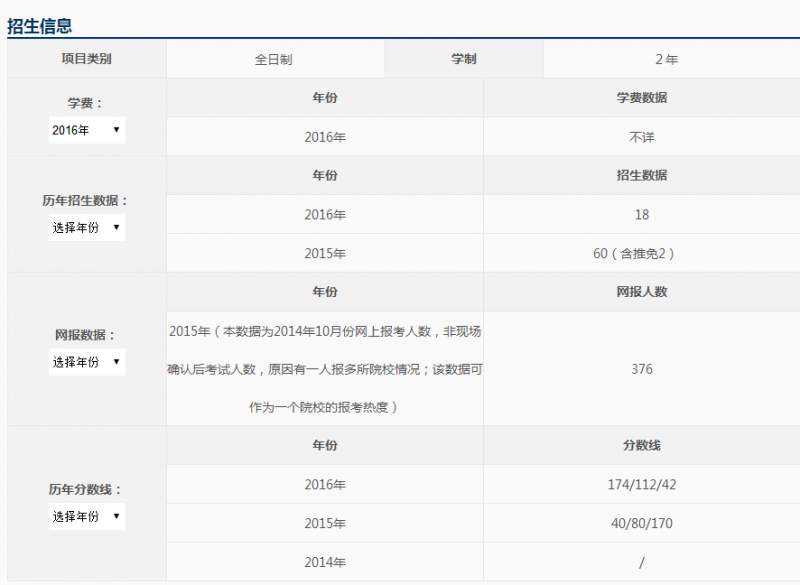This screenshot has width=800, height=585.
Task: Click the score line 174/112/42
Action: 642,485
